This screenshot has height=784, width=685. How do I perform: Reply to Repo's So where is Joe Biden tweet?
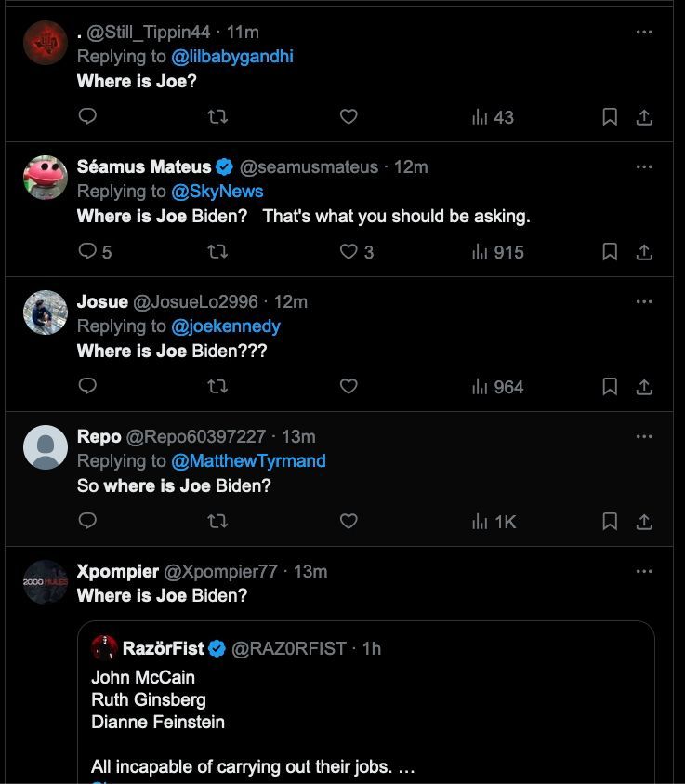87,521
